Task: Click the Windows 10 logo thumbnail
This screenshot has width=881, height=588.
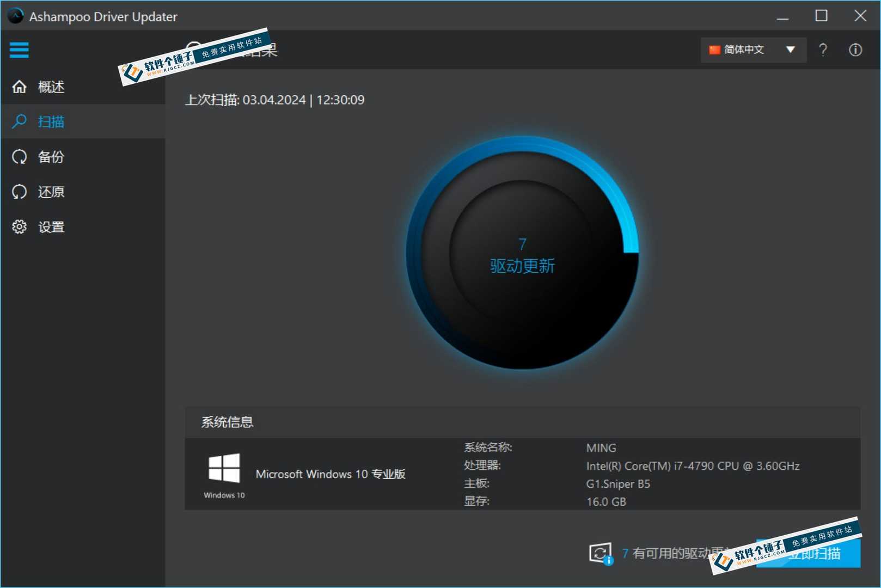Action: [x=224, y=475]
